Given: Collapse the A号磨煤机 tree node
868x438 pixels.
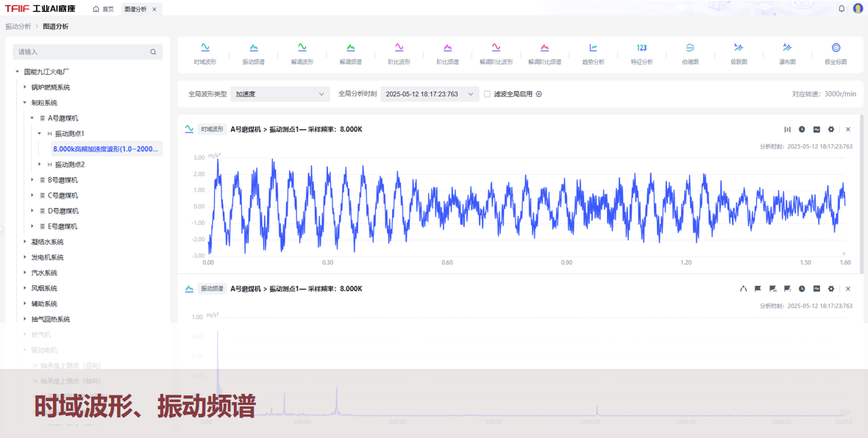Looking at the screenshot, I should pyautogui.click(x=32, y=118).
